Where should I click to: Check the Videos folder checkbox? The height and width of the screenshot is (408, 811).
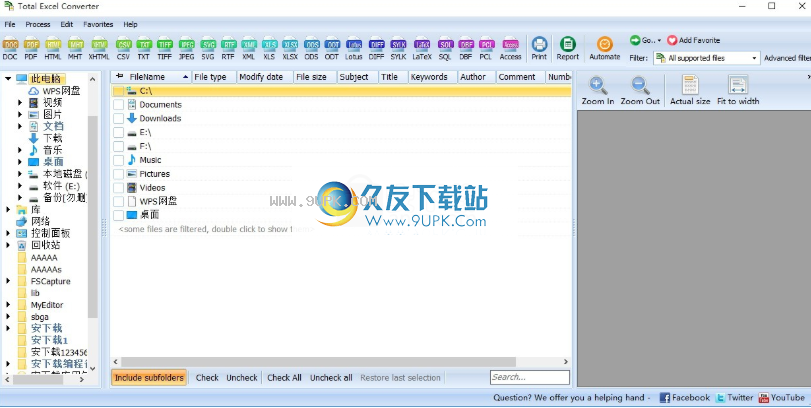click(118, 188)
